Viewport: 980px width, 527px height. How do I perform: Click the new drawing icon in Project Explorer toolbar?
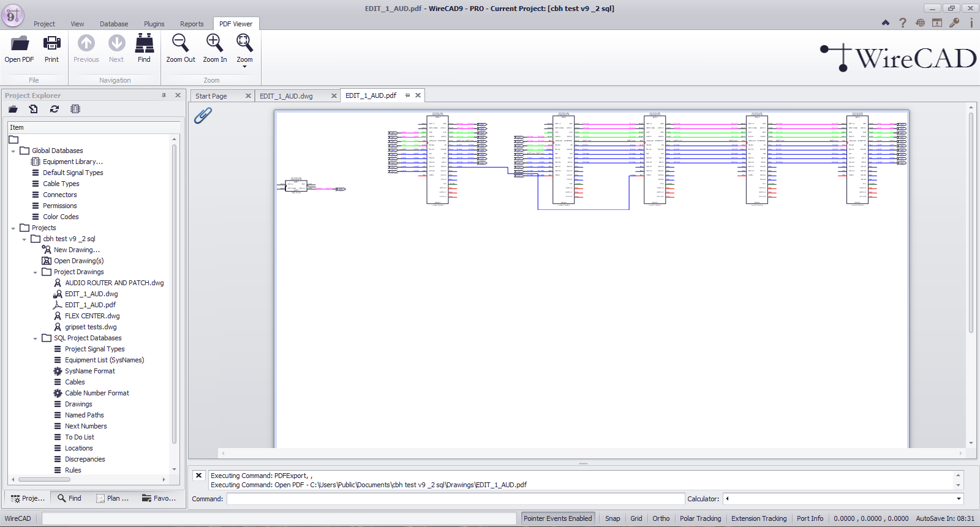(x=34, y=109)
